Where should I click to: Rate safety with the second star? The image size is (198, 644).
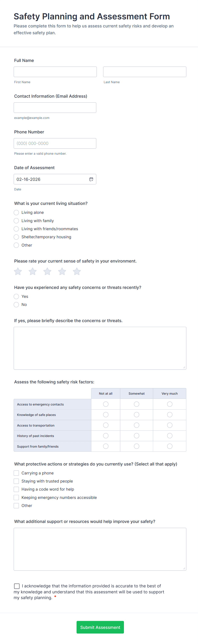(33, 271)
